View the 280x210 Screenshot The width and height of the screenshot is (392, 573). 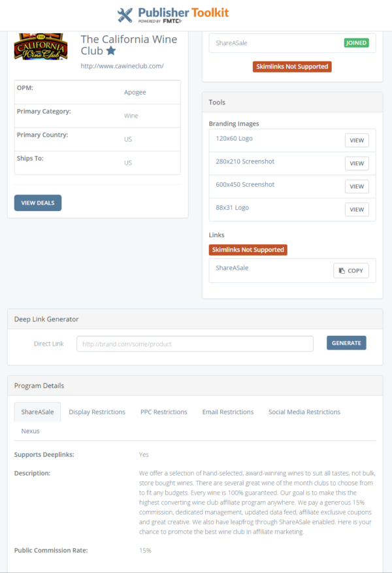[x=357, y=163]
